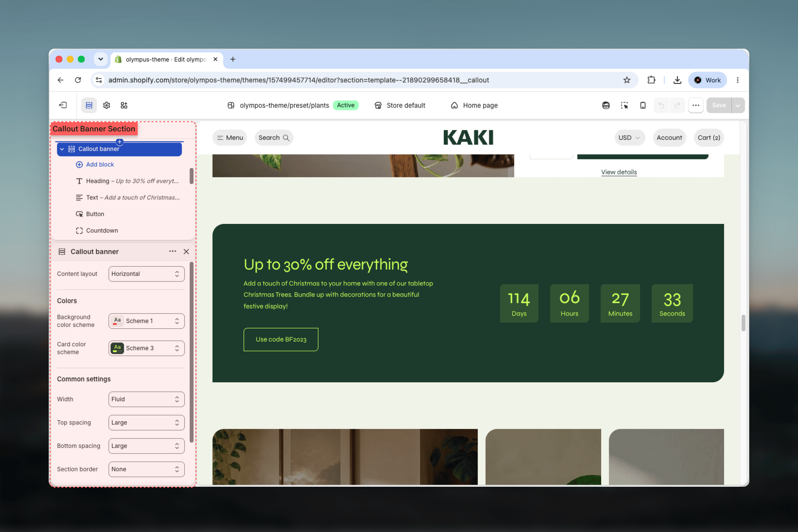This screenshot has width=798, height=532.
Task: Collapse the Callout banner tree row
Action: pos(62,149)
